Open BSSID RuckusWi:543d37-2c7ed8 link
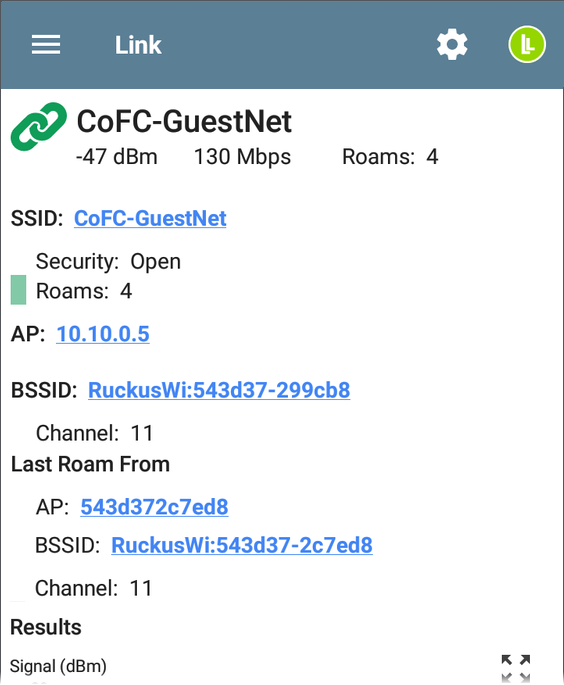Screen dimensions: 564x685 pyautogui.click(x=242, y=545)
